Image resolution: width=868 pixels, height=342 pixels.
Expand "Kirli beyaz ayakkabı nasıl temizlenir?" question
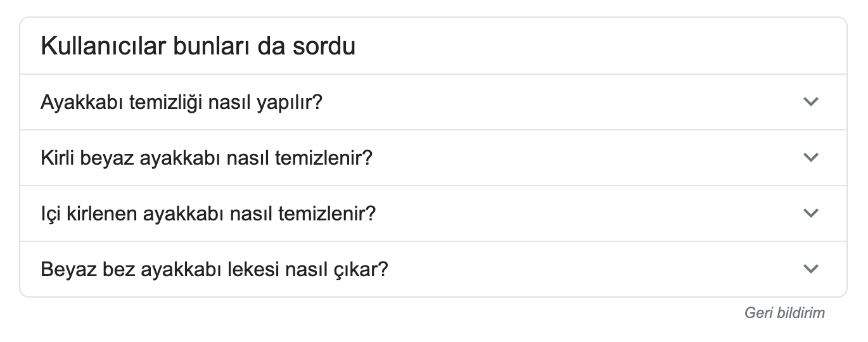pyautogui.click(x=433, y=158)
